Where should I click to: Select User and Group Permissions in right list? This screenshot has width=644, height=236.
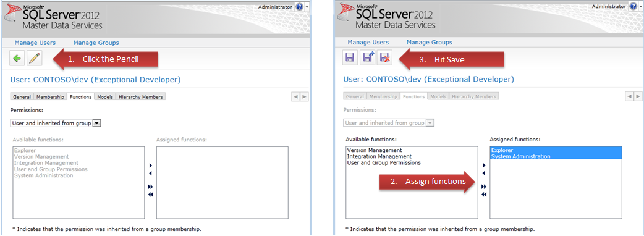(384, 162)
